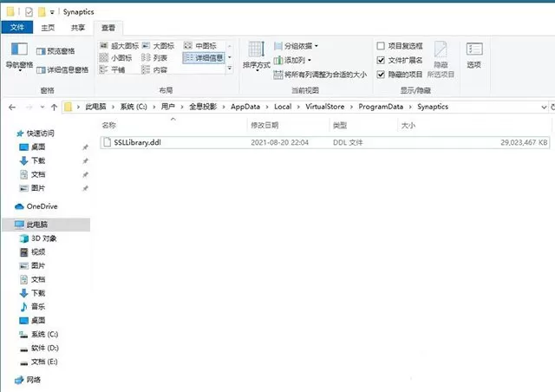Open OneDrive in the sidebar
The width and height of the screenshot is (555, 392).
[36, 206]
